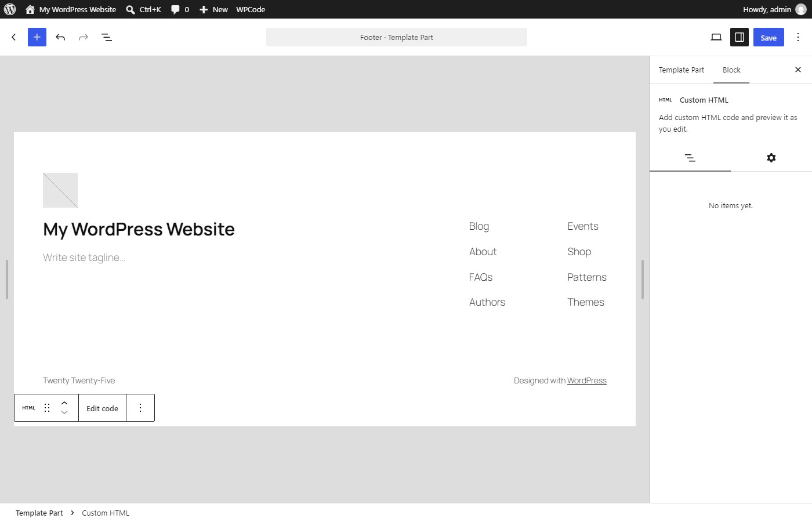Image resolution: width=812 pixels, height=522 pixels.
Task: Select the Themes footer link
Action: pos(586,302)
